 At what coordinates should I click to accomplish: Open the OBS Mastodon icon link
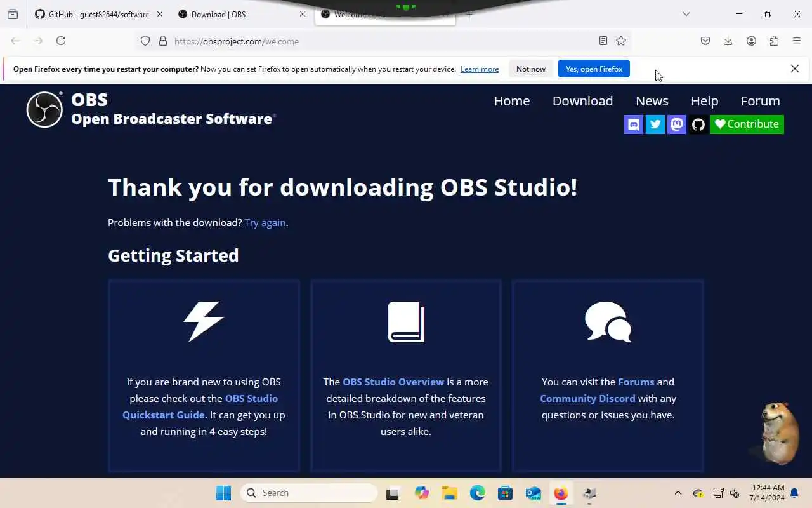[677, 124]
